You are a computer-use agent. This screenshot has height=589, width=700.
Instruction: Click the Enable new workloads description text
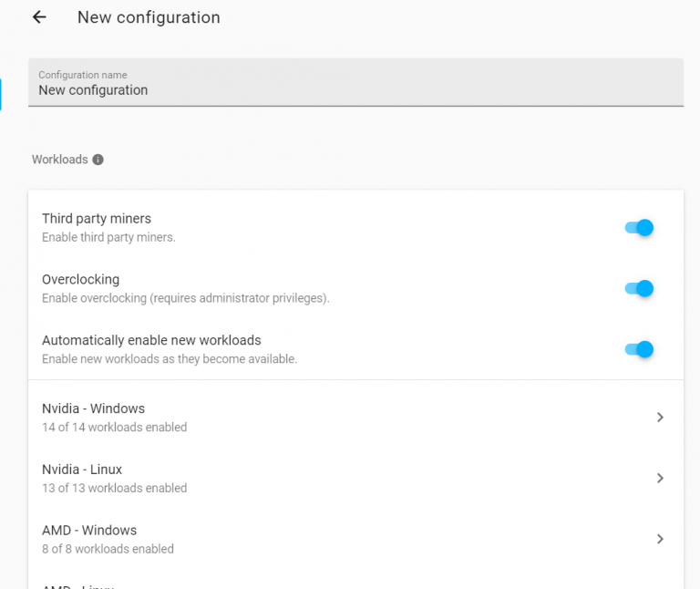pos(170,359)
